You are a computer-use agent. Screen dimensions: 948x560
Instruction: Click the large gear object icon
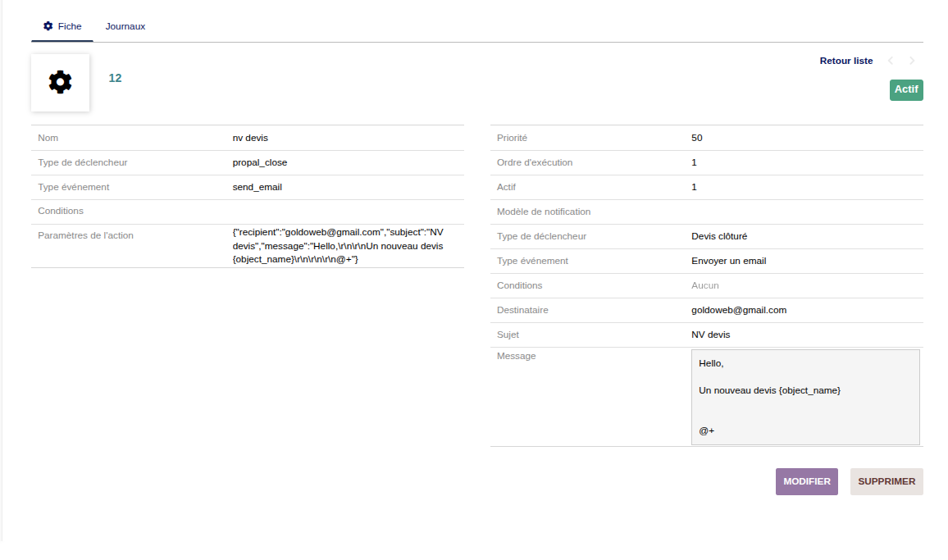pos(60,82)
